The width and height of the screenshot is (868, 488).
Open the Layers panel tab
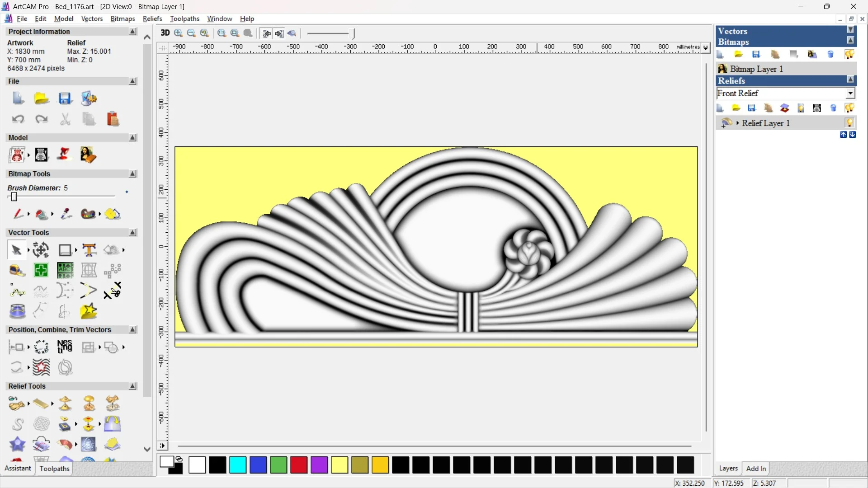[728, 469]
